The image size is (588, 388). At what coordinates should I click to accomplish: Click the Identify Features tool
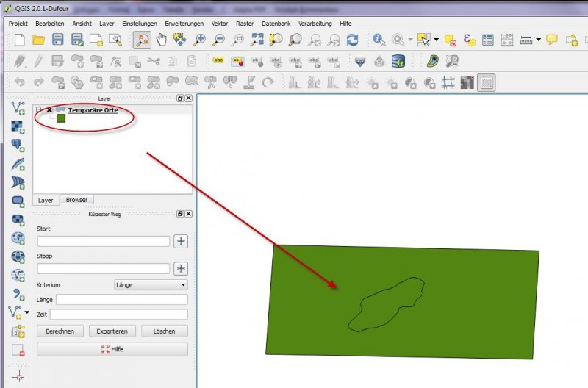tap(379, 40)
